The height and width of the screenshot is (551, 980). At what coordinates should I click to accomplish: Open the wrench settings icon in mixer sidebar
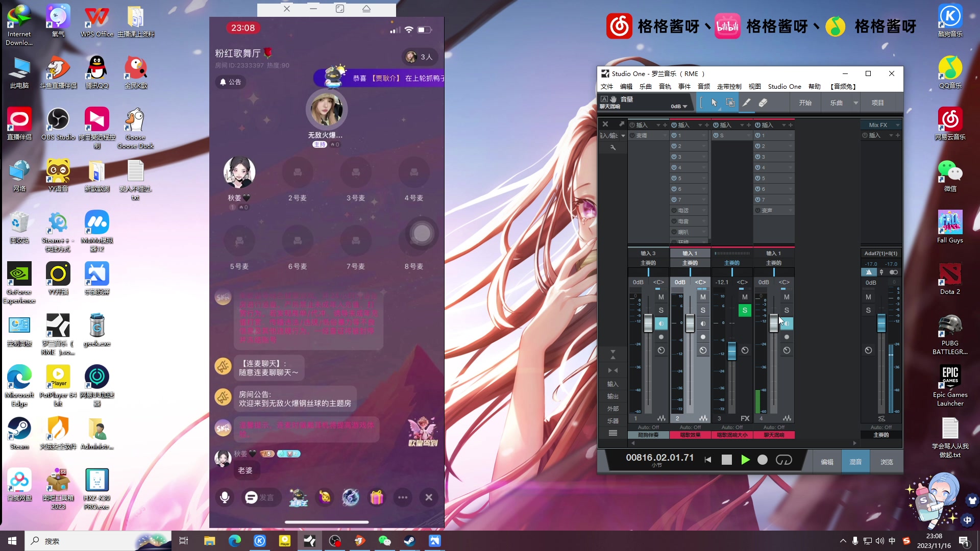(613, 147)
